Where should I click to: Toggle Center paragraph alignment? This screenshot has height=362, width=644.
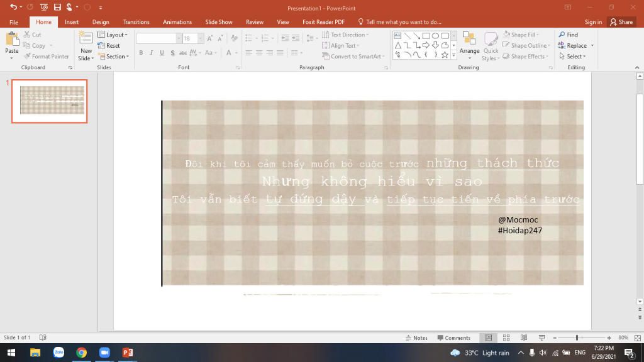(x=258, y=53)
